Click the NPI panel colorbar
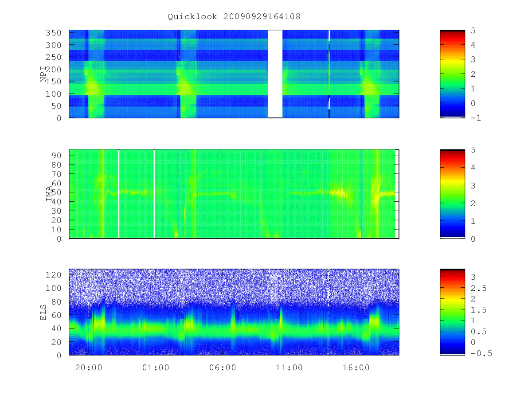Viewport: 532px width, 399px height. pyautogui.click(x=452, y=74)
